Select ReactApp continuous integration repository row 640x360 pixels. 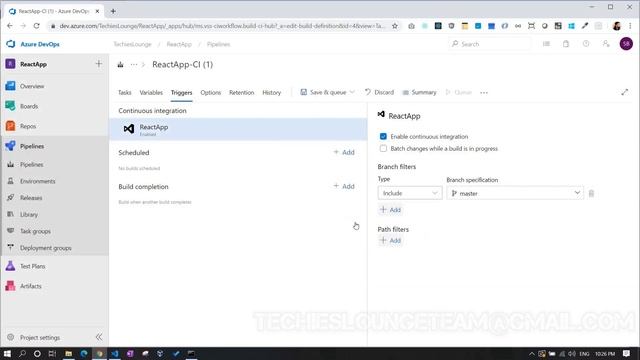[238, 129]
